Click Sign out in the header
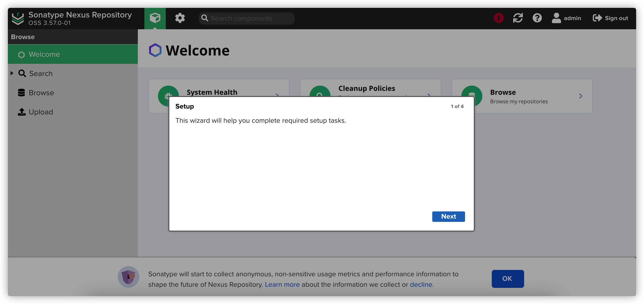This screenshot has height=304, width=644. pyautogui.click(x=610, y=18)
